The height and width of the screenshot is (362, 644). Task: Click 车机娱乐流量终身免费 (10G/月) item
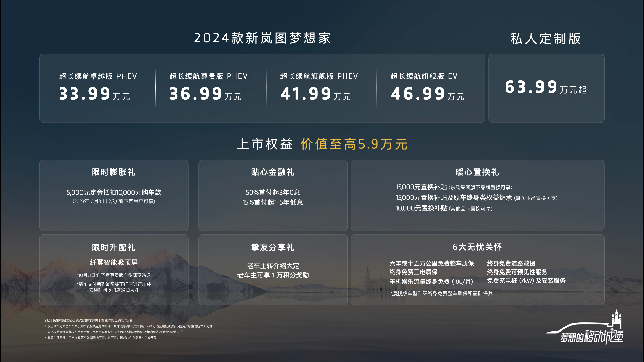point(431,281)
